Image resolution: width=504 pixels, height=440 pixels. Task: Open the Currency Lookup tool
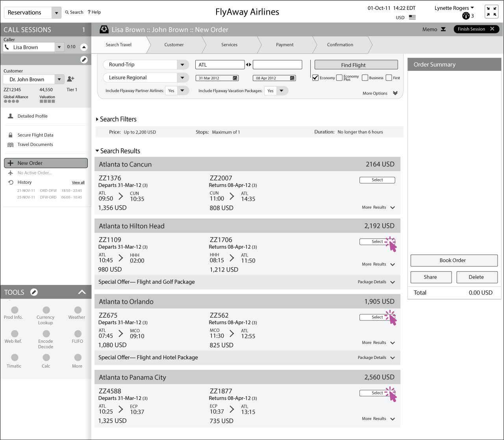click(x=46, y=310)
